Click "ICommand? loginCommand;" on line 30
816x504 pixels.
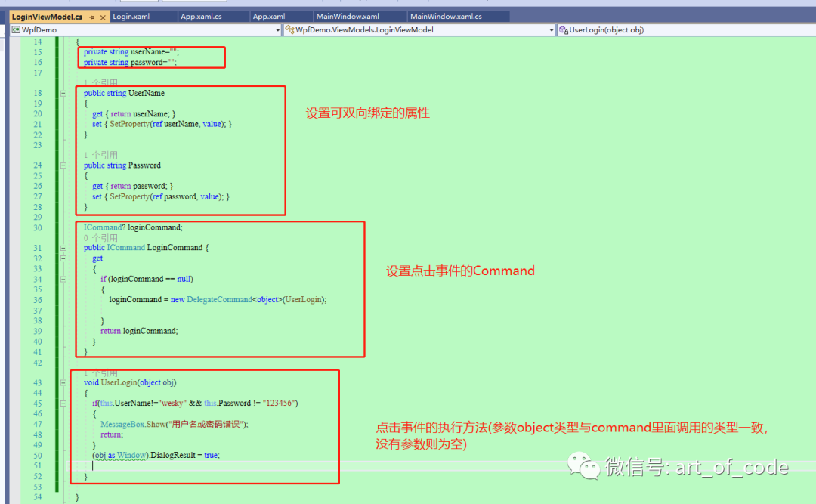point(133,227)
